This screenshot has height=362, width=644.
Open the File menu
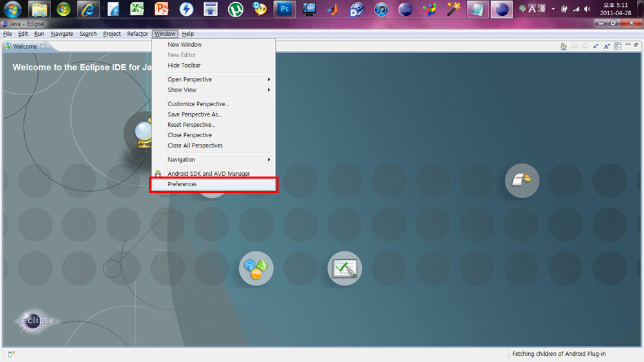pyautogui.click(x=8, y=34)
